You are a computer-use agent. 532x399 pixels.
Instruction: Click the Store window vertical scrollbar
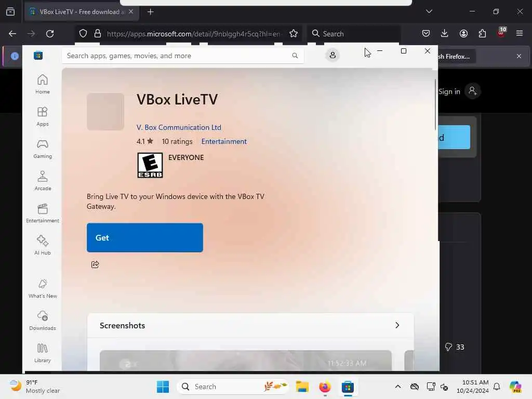435,104
